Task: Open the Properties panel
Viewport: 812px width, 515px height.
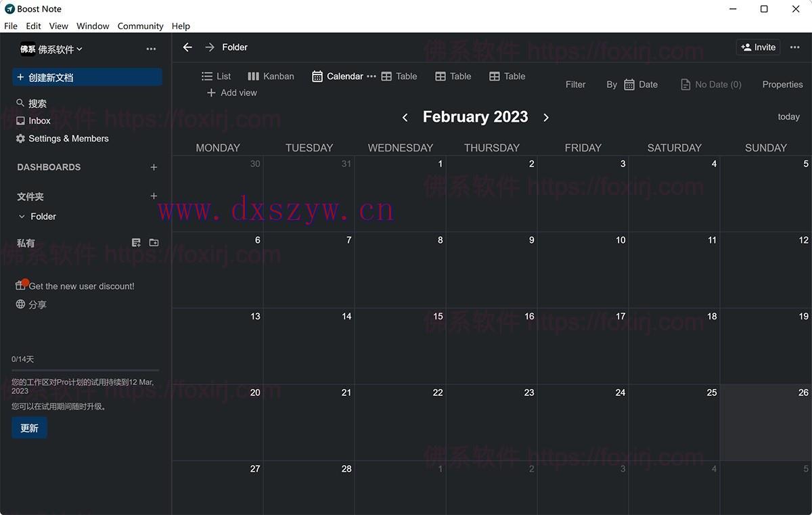Action: [782, 85]
